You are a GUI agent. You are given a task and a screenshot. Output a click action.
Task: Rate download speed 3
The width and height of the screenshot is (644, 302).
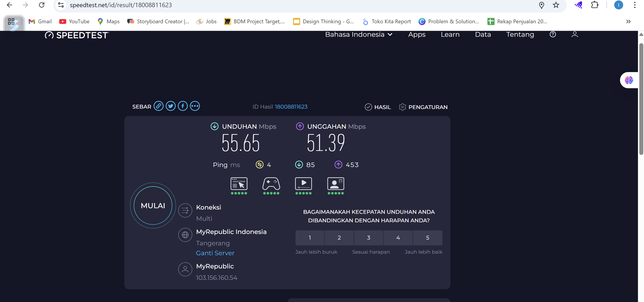pyautogui.click(x=368, y=238)
